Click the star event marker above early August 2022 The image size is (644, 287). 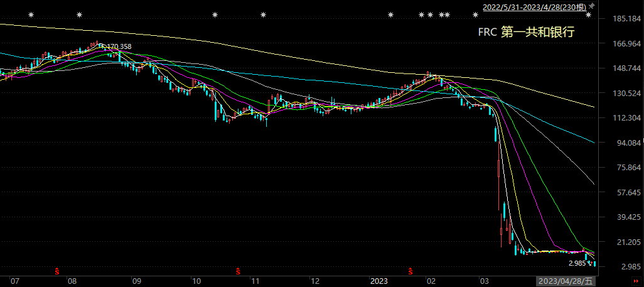[79, 15]
